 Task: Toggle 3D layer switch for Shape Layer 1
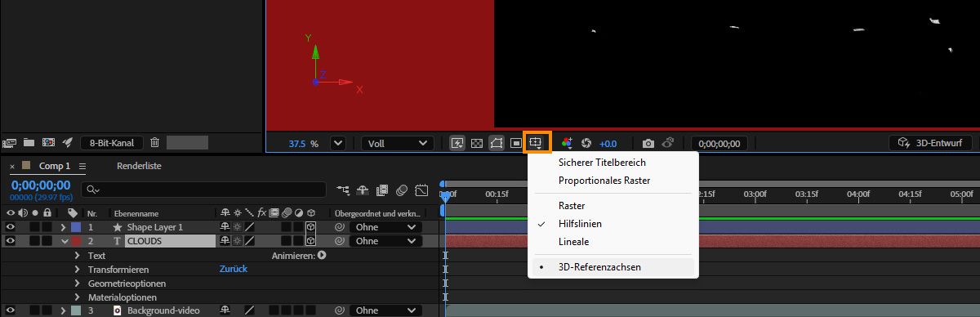tap(310, 227)
